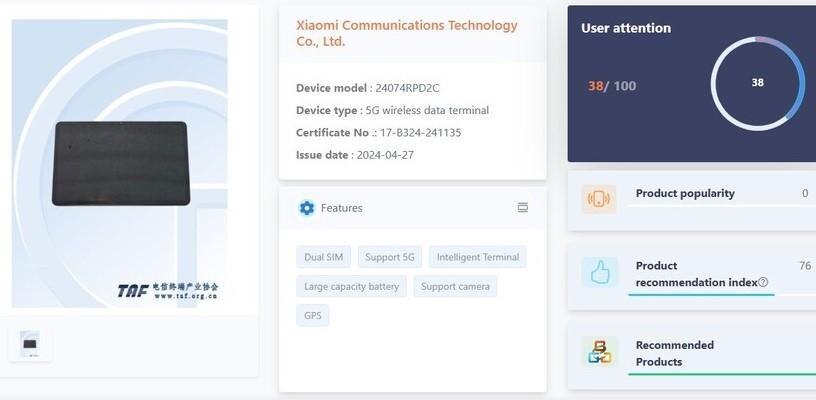Select the small tablet thumbnail
The image size is (816, 400).
pos(30,344)
